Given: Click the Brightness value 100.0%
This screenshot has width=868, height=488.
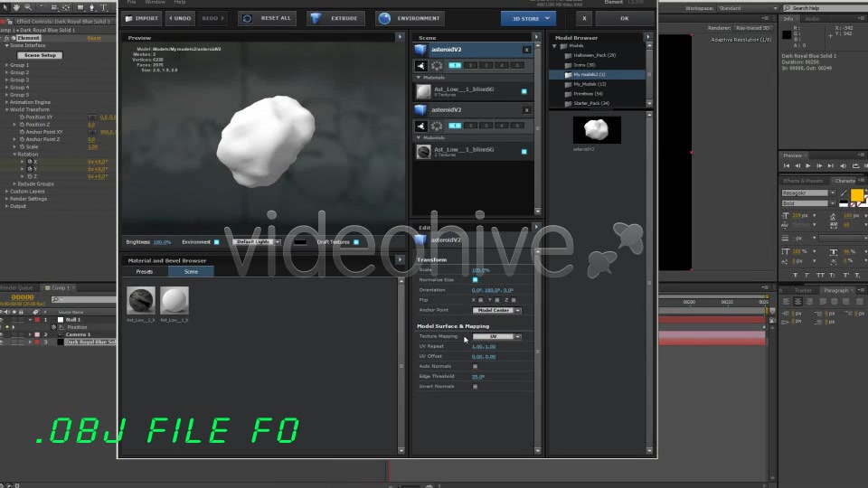Looking at the screenshot, I should 162,242.
